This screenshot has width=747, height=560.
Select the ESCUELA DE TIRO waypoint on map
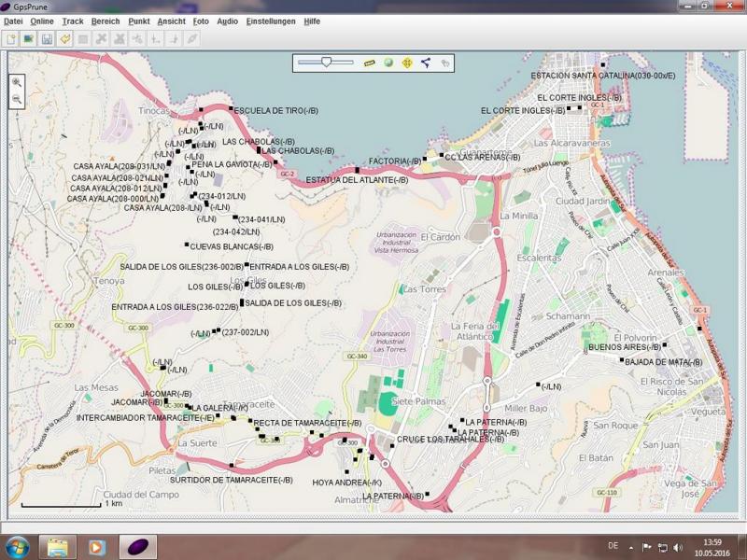(x=231, y=110)
